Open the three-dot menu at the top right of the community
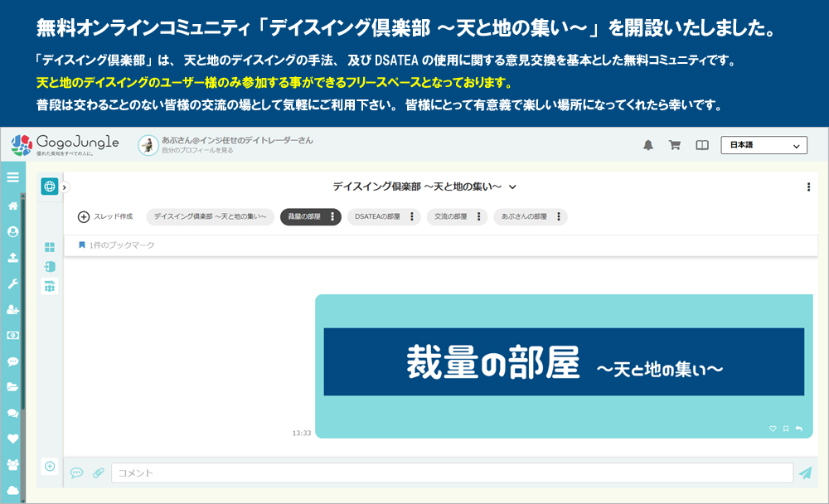 click(x=808, y=187)
